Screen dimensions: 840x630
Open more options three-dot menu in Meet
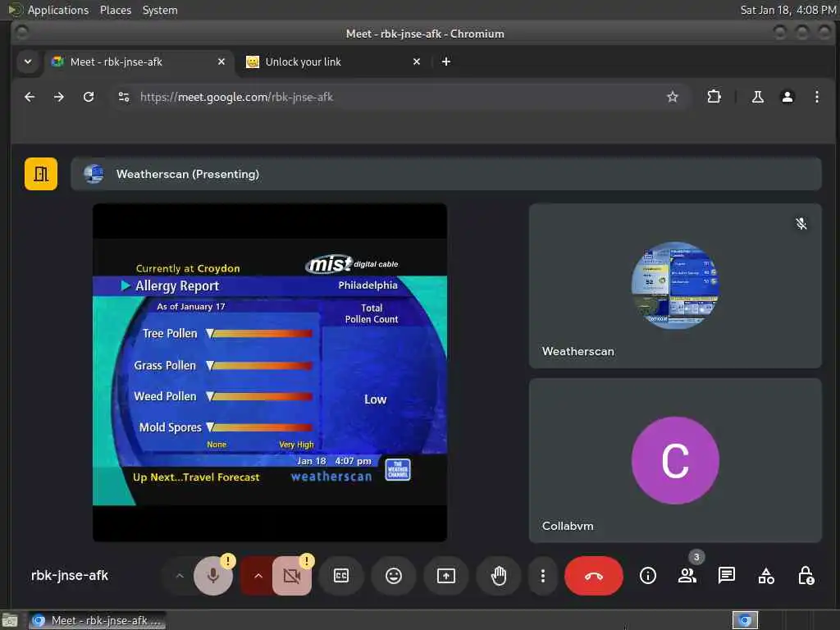click(543, 576)
